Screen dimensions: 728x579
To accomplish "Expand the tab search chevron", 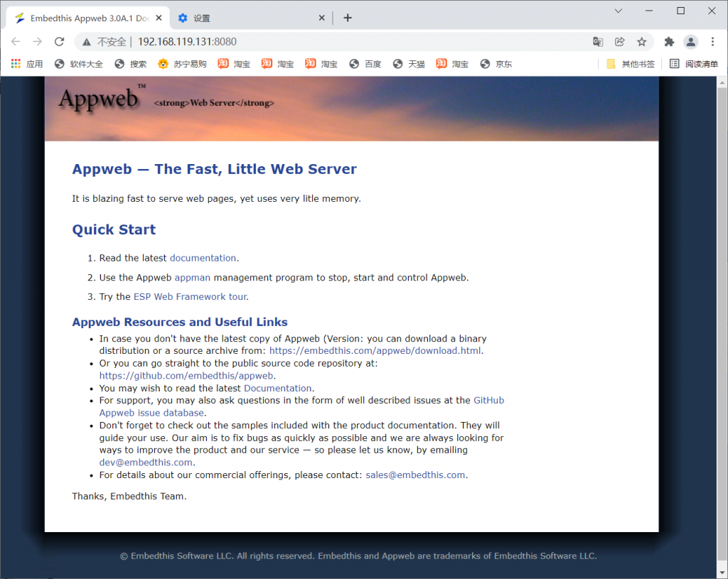I will [x=619, y=11].
